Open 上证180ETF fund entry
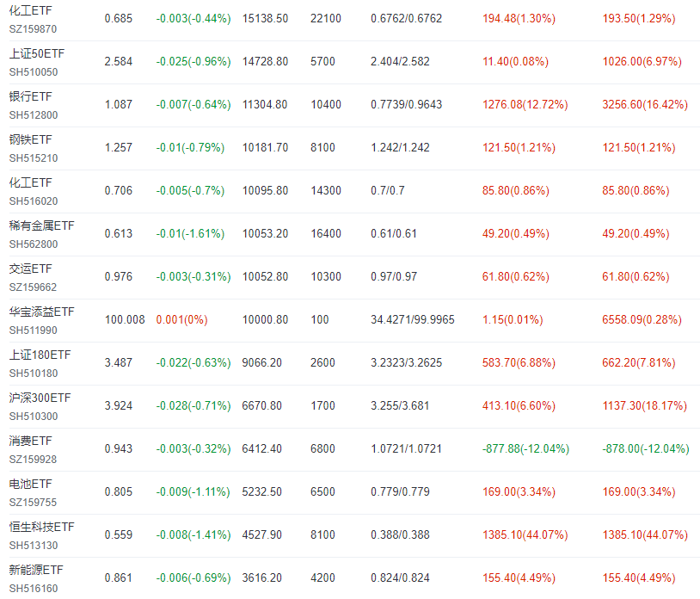This screenshot has height=599, width=700. click(x=40, y=355)
